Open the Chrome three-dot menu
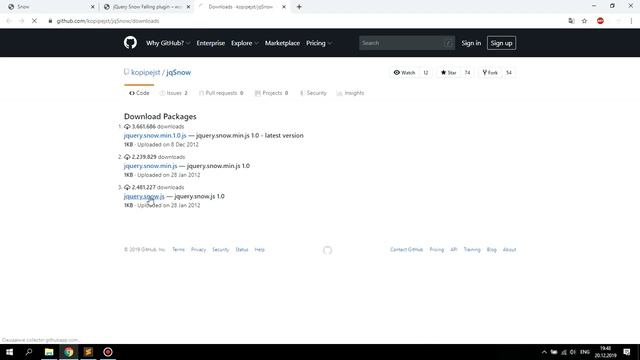Image resolution: width=640 pixels, height=360 pixels. [631, 21]
